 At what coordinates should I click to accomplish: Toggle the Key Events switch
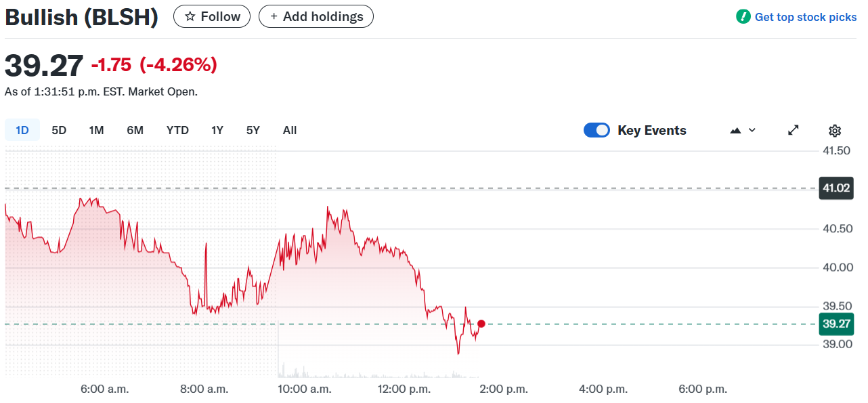(x=596, y=131)
